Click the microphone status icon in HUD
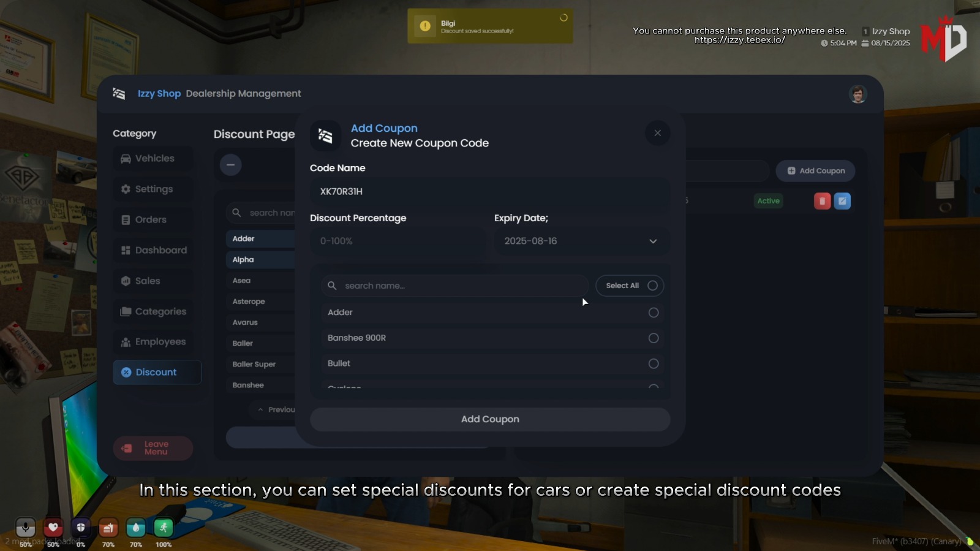This screenshot has height=551, width=980. pyautogui.click(x=26, y=527)
